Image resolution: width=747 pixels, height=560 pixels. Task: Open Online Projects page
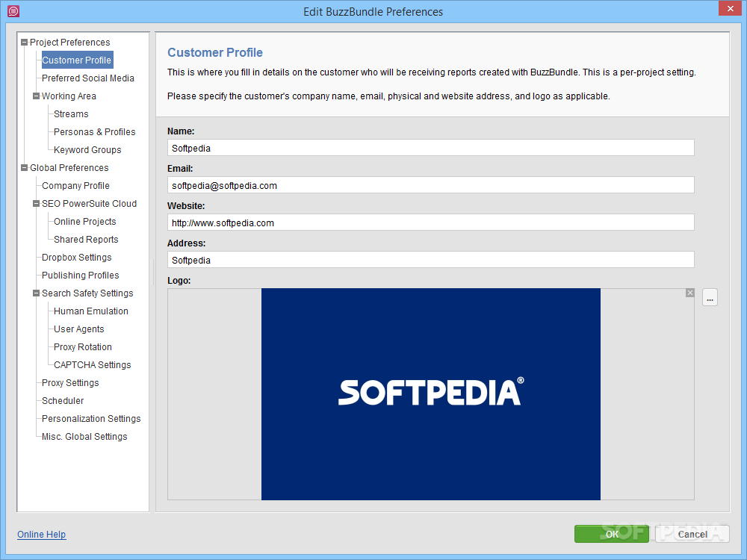(85, 222)
